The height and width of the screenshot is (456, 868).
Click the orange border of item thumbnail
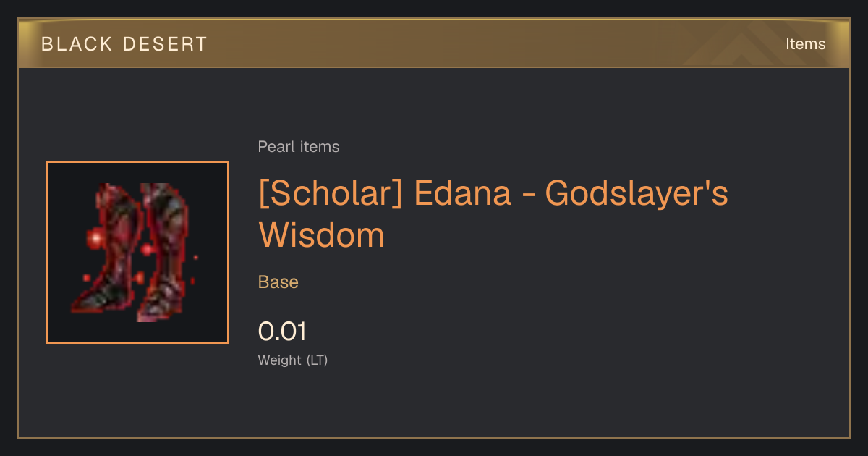coord(137,162)
